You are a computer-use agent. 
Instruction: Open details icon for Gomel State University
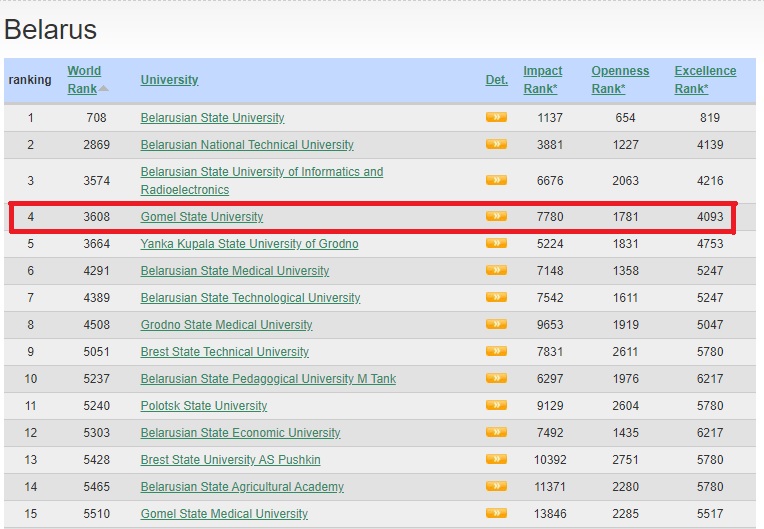(x=496, y=217)
